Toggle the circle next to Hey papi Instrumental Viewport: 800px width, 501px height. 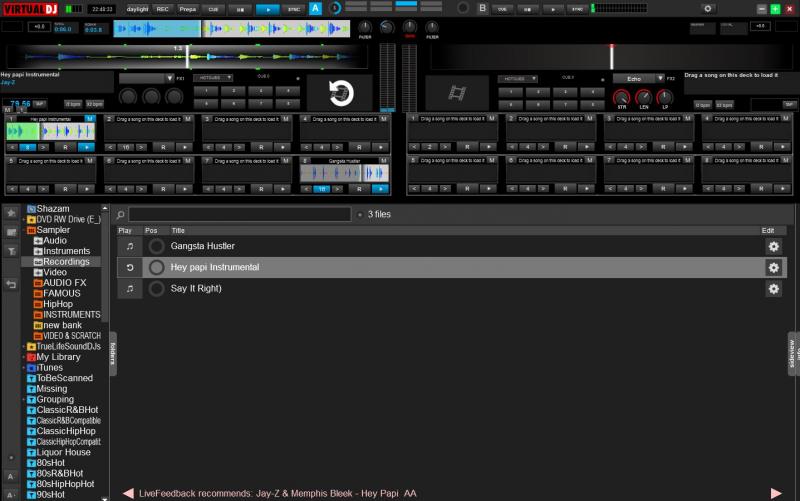[156, 267]
